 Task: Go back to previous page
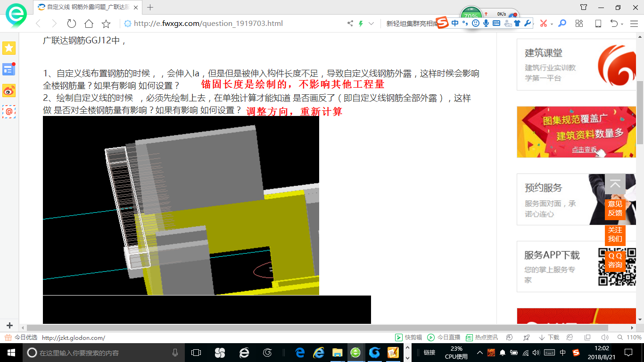pyautogui.click(x=38, y=24)
